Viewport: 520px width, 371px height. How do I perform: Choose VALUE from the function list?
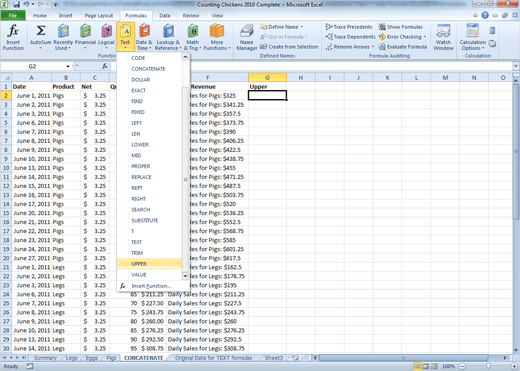(x=149, y=275)
